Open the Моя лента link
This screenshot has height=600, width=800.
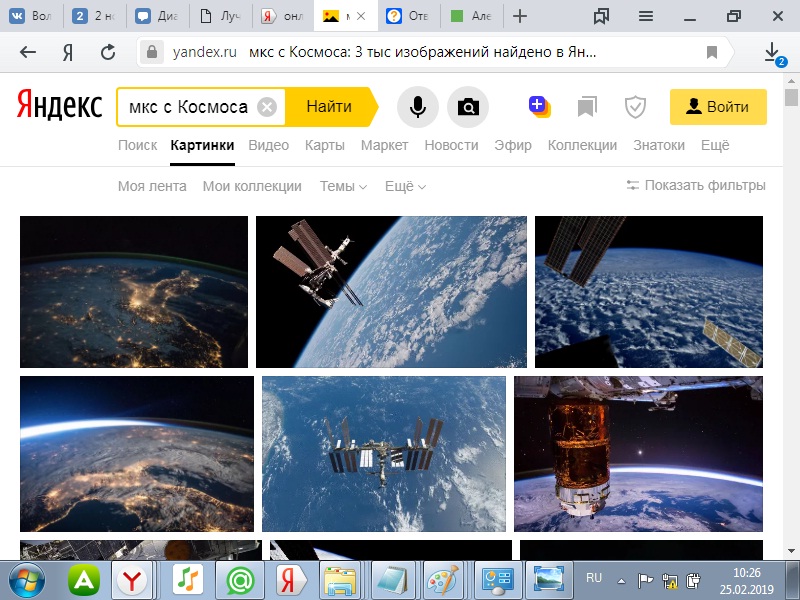tap(152, 186)
